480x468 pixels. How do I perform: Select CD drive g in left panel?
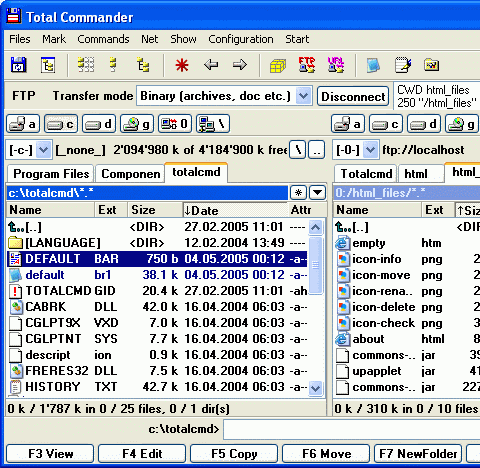pos(137,124)
